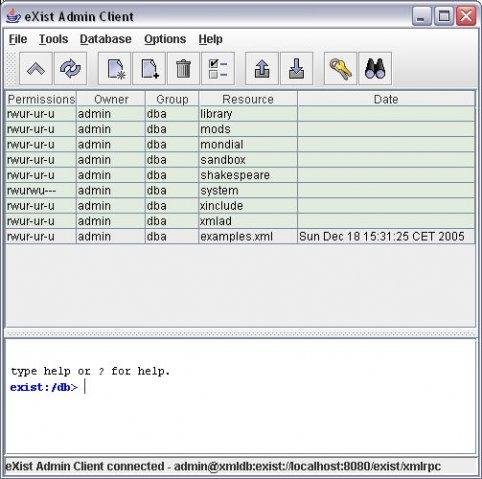Refresh the collection view

click(70, 69)
